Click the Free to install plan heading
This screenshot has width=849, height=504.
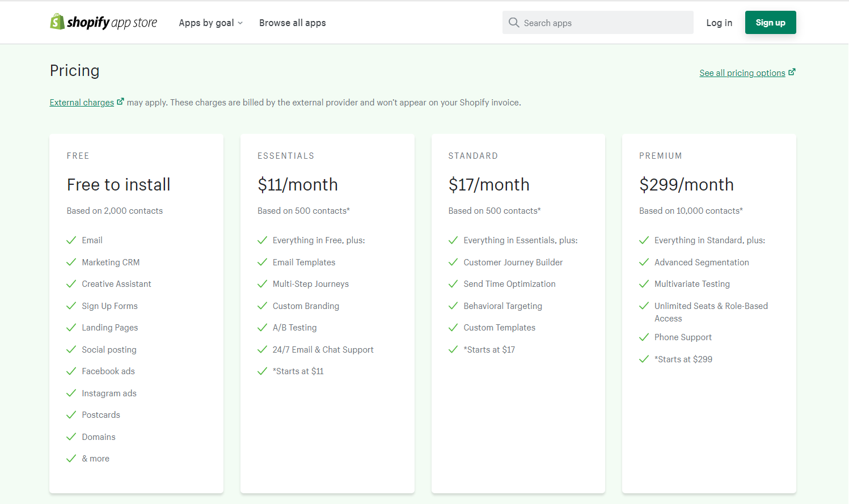(x=119, y=184)
